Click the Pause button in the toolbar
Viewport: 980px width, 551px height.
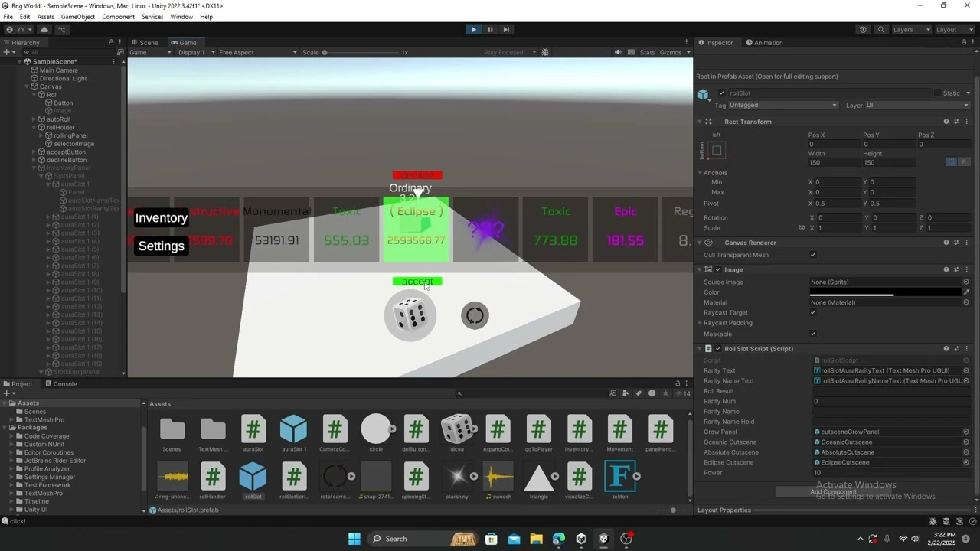coord(490,29)
